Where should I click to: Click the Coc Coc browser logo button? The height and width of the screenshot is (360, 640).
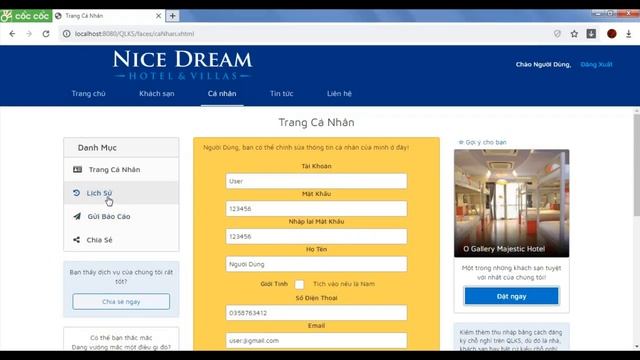click(26, 16)
